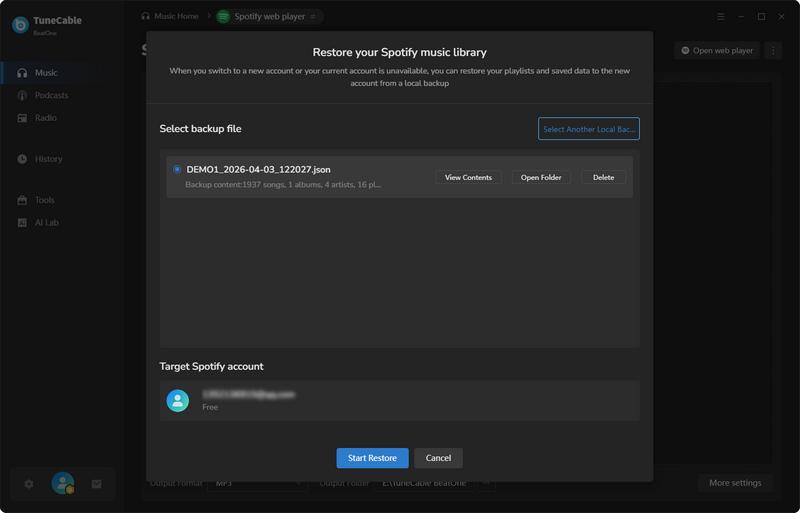Open the user profile avatar at the bottom left
This screenshot has height=513, width=800.
pos(63,483)
